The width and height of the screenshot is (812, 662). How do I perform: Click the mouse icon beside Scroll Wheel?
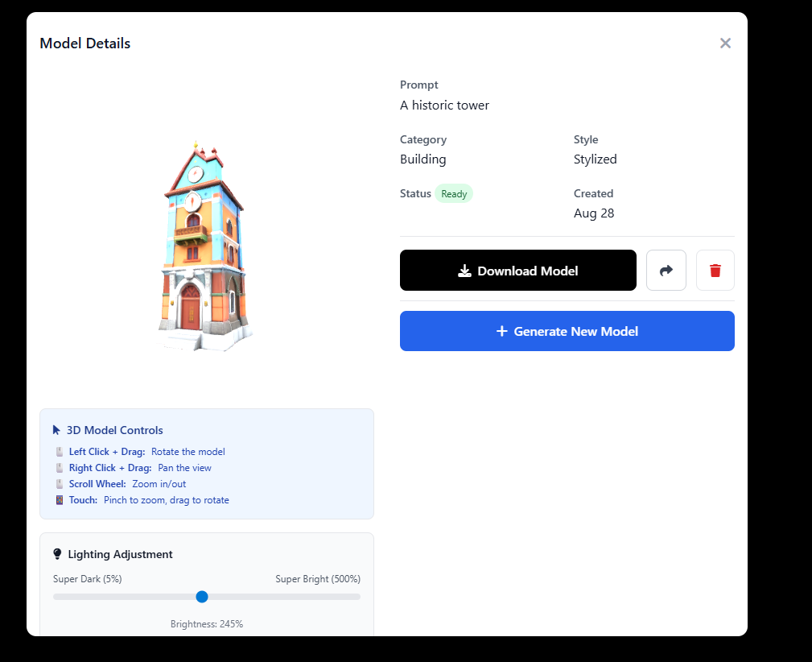[x=59, y=484]
